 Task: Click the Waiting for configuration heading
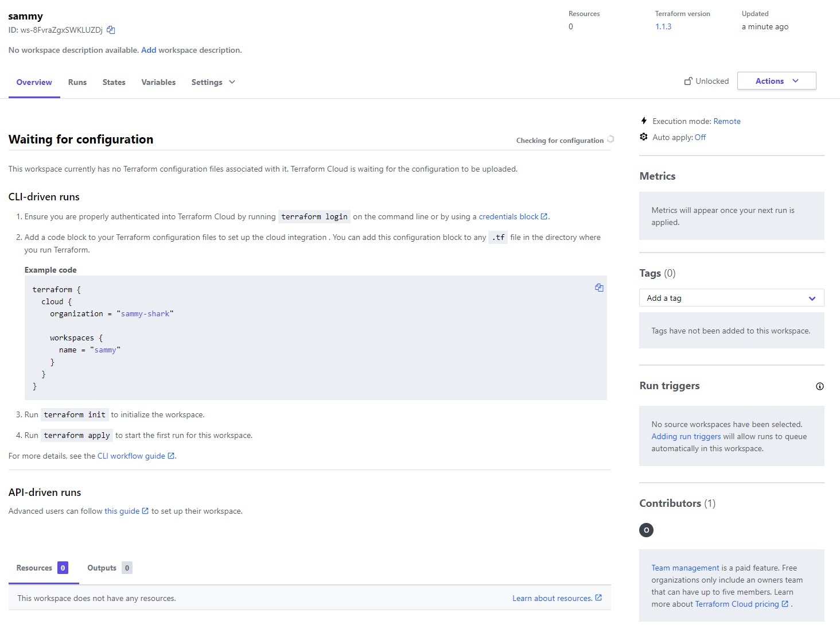coord(81,139)
